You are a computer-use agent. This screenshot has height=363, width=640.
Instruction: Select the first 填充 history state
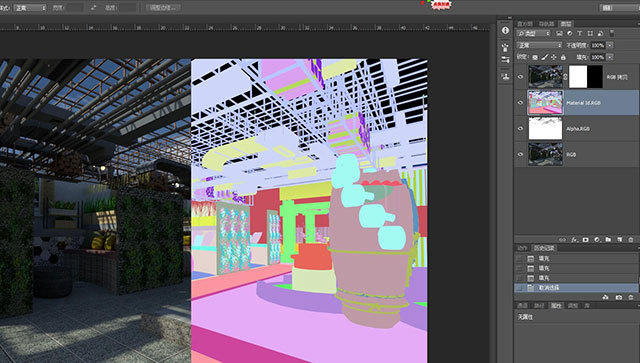(x=576, y=259)
